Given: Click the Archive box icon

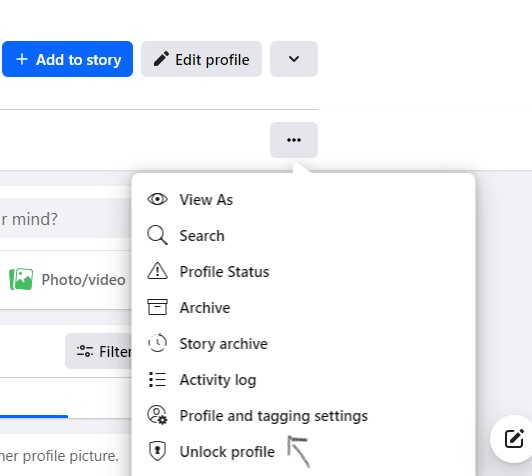Looking at the screenshot, I should click(x=157, y=307).
